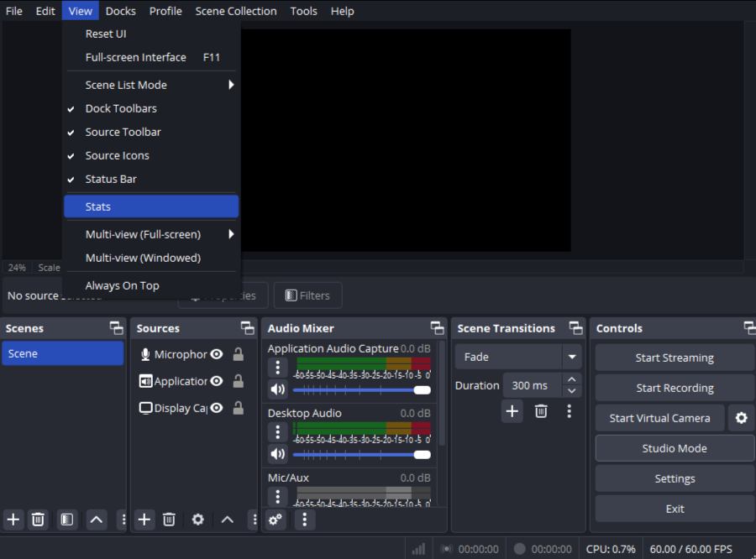Add a new scene with plus icon
Image resolution: width=756 pixels, height=559 pixels.
[13, 520]
